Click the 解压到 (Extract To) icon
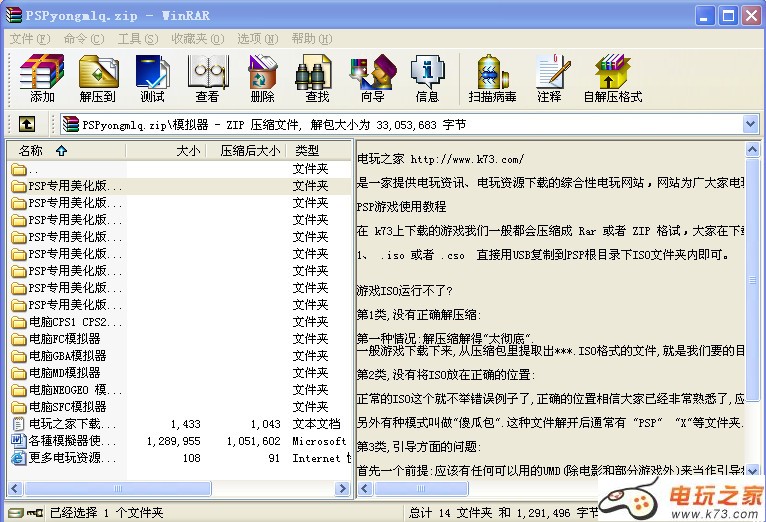 coord(98,74)
